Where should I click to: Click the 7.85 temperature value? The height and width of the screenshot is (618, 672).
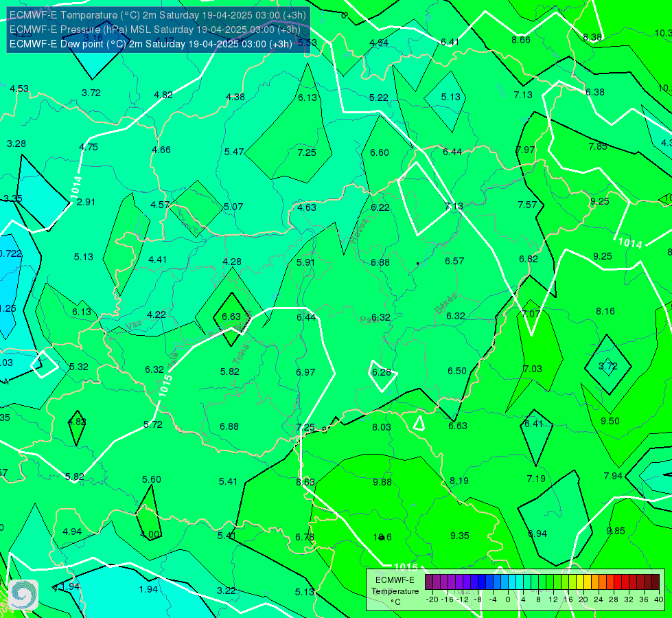pos(597,146)
